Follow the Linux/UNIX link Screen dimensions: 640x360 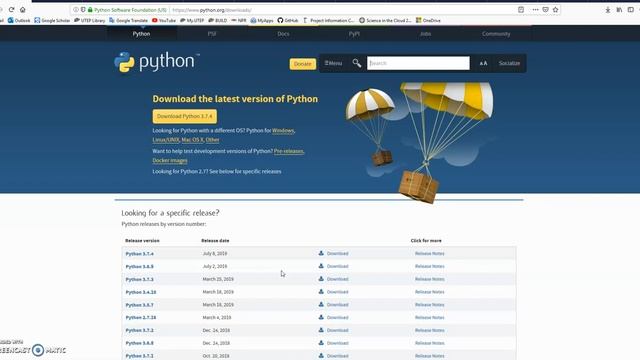pyautogui.click(x=166, y=140)
